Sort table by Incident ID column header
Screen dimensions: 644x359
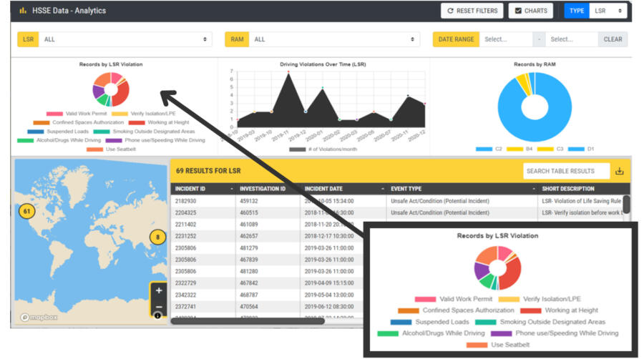click(203, 189)
